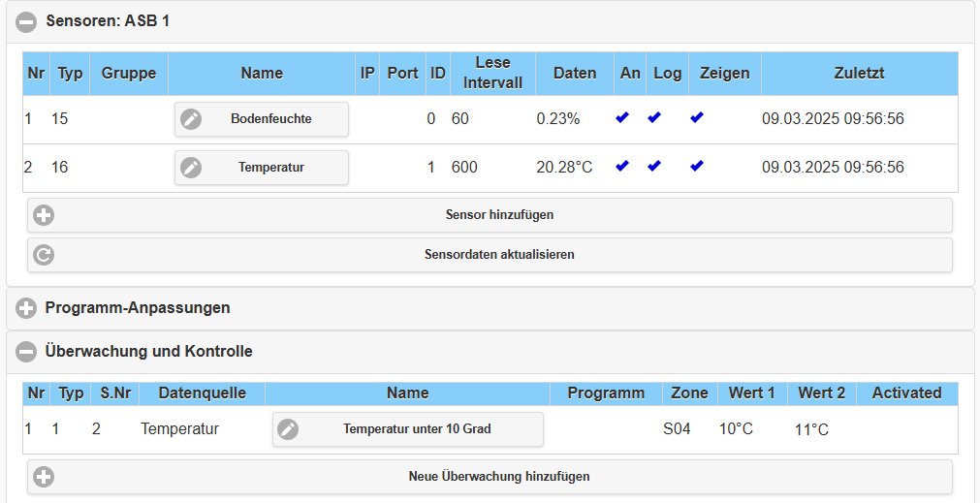Click the Zuletzt column header
This screenshot has width=980, height=503.
pos(860,73)
